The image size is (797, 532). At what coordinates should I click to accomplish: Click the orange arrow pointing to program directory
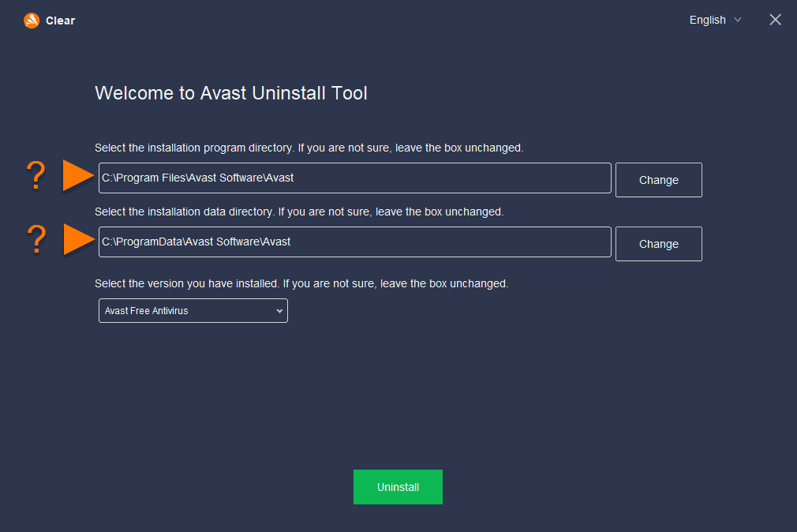point(79,176)
